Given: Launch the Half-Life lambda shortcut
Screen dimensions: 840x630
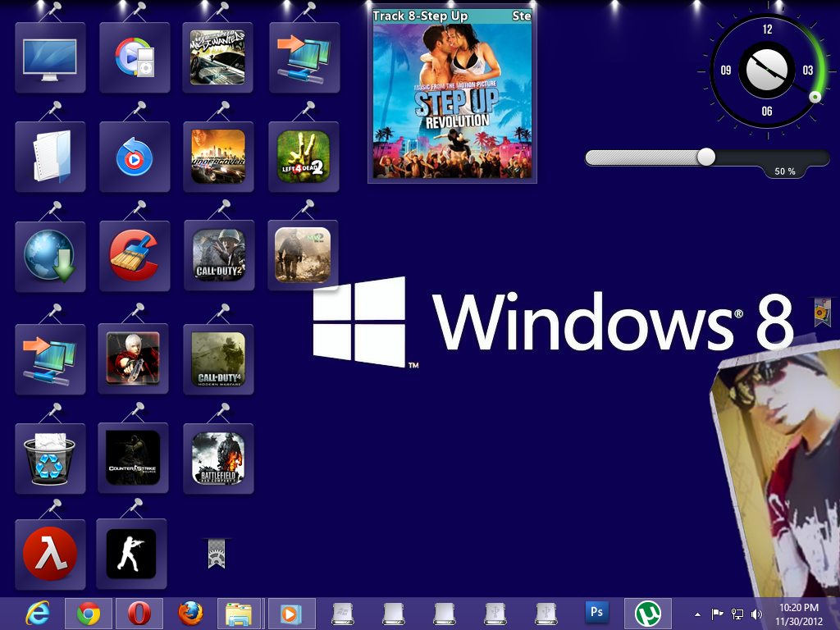Looking at the screenshot, I should point(50,553).
